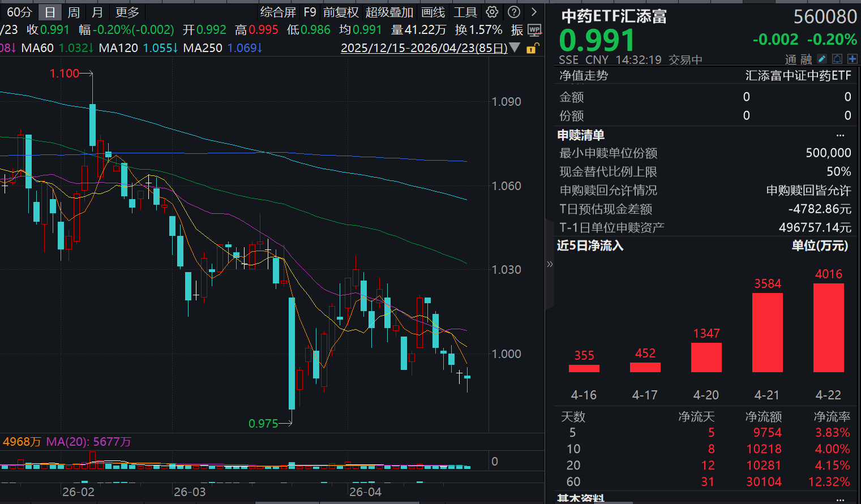Select the 4-16 net inflow bar
The image size is (861, 504).
coord(584,368)
